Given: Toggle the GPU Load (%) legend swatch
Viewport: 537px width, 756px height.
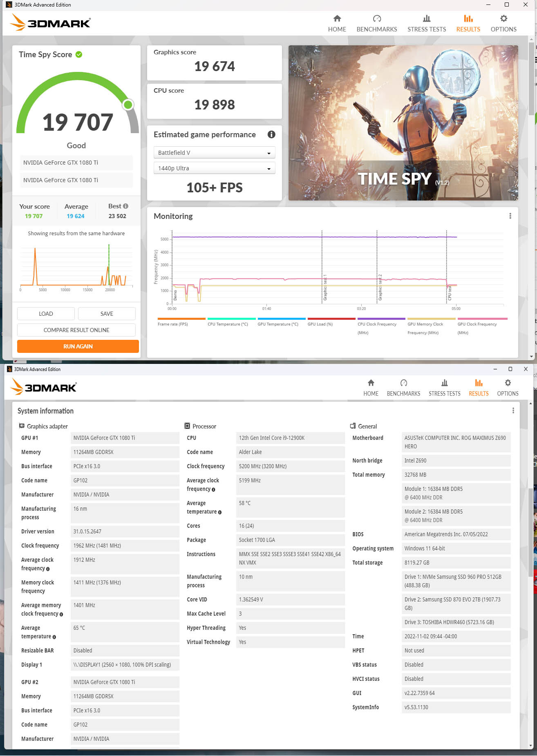Looking at the screenshot, I should tap(331, 319).
